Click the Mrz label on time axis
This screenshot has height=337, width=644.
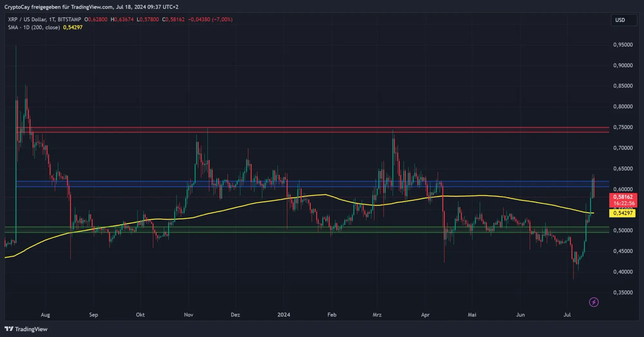tap(377, 315)
